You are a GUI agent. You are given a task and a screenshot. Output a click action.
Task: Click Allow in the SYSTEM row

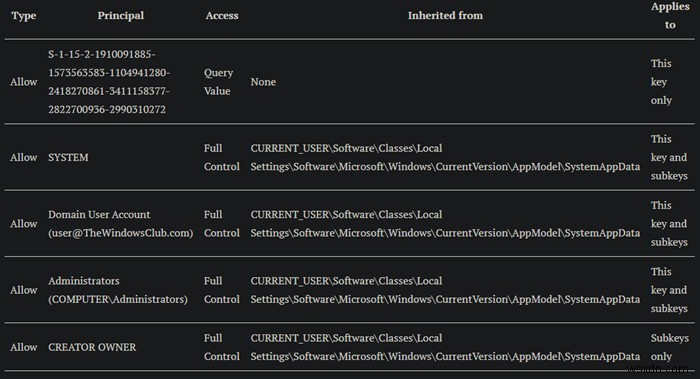pos(24,158)
